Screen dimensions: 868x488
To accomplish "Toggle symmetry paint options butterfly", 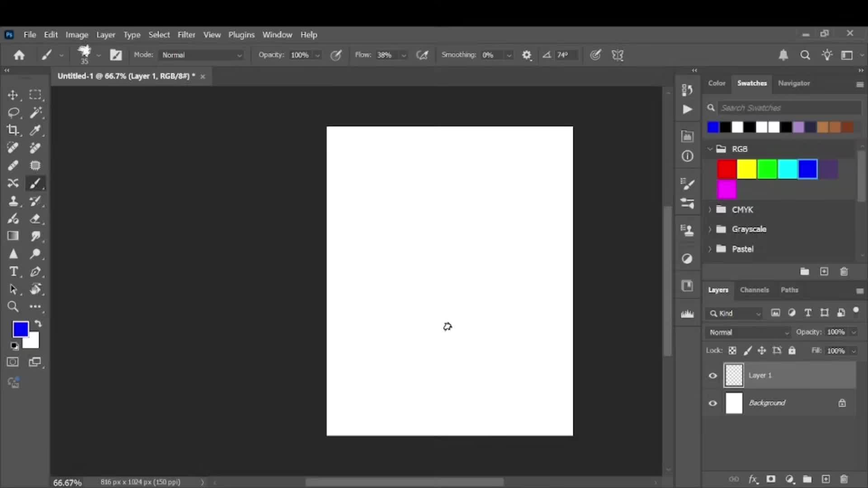I will point(618,55).
